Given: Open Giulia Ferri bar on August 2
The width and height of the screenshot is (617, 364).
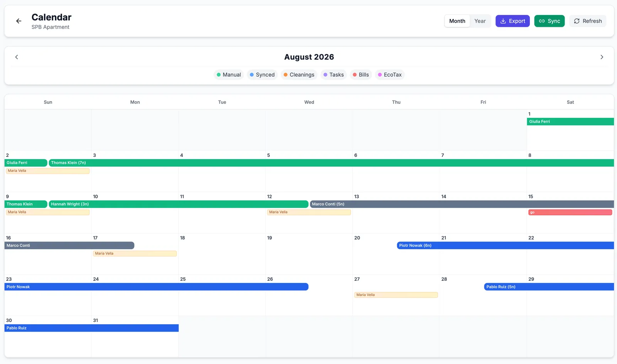Looking at the screenshot, I should (x=26, y=163).
